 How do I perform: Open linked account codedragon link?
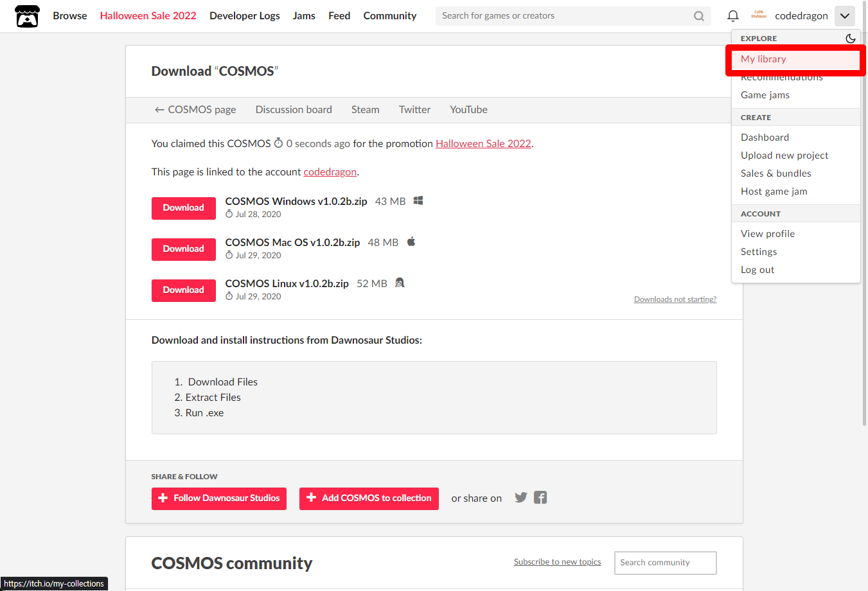(x=330, y=172)
